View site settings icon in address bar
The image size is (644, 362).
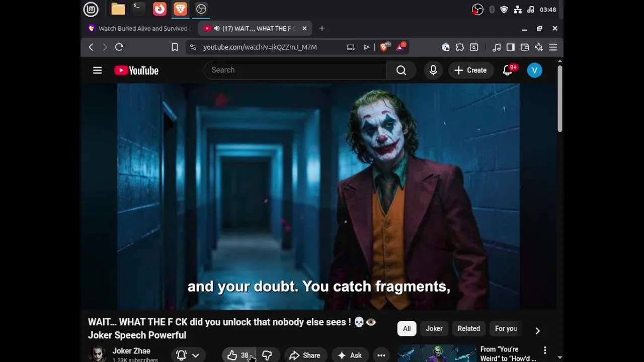pyautogui.click(x=193, y=47)
